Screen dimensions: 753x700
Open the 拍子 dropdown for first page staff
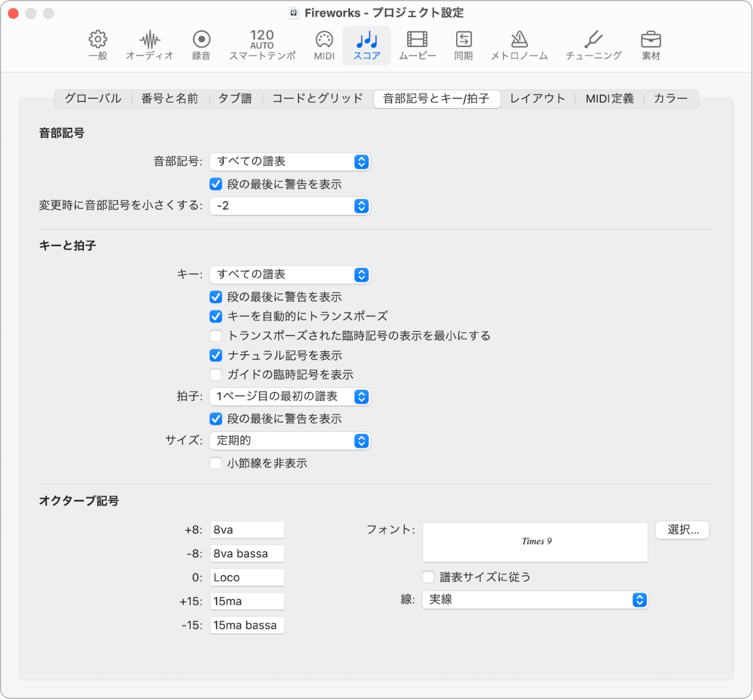(x=290, y=396)
